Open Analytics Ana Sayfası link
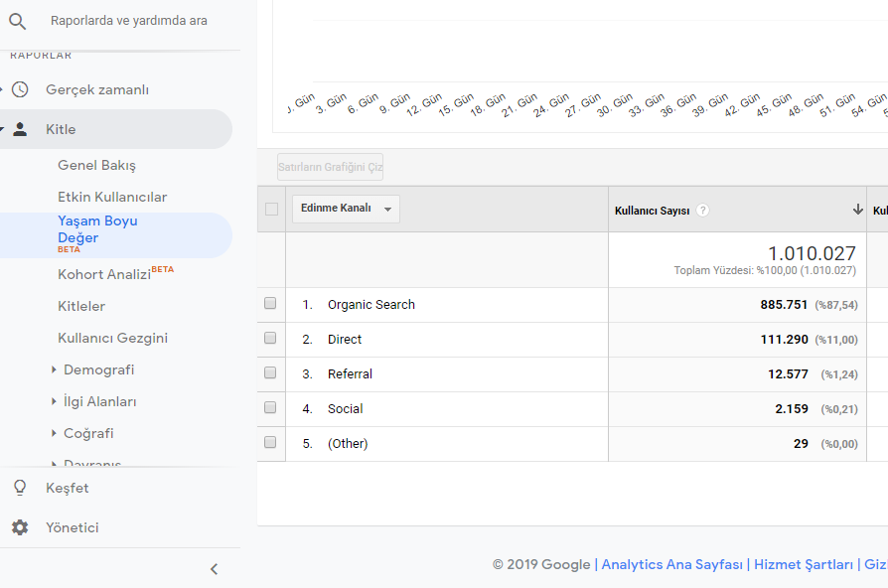Viewport: 888px width, 588px height. [x=671, y=565]
